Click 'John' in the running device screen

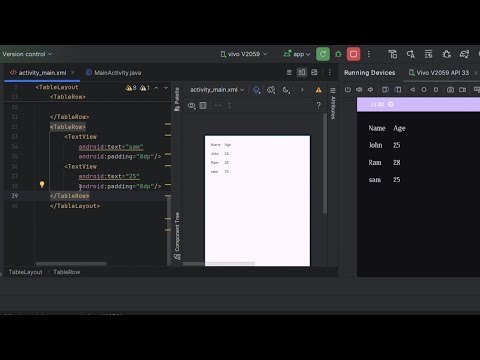375,145
